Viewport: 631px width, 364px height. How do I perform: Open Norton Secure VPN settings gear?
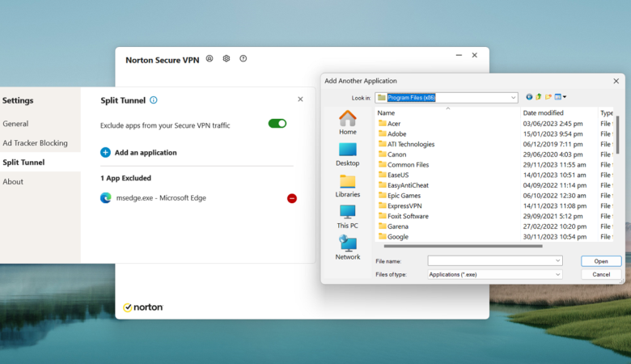click(x=227, y=59)
